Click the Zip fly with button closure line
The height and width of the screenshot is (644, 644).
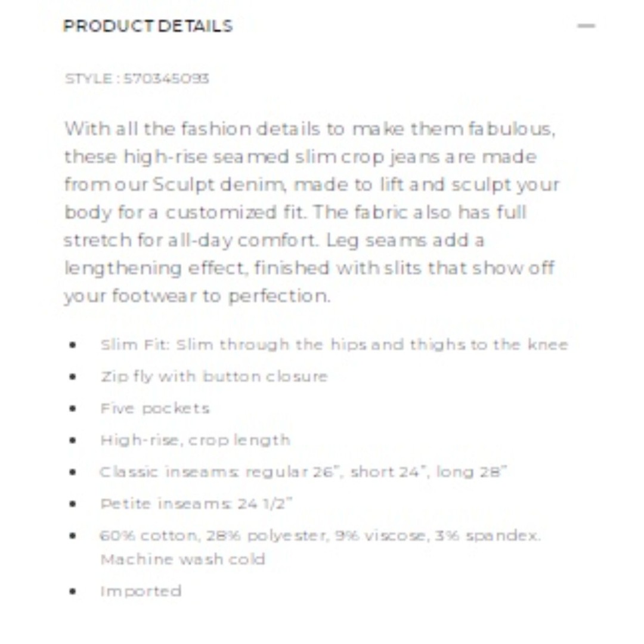[214, 376]
